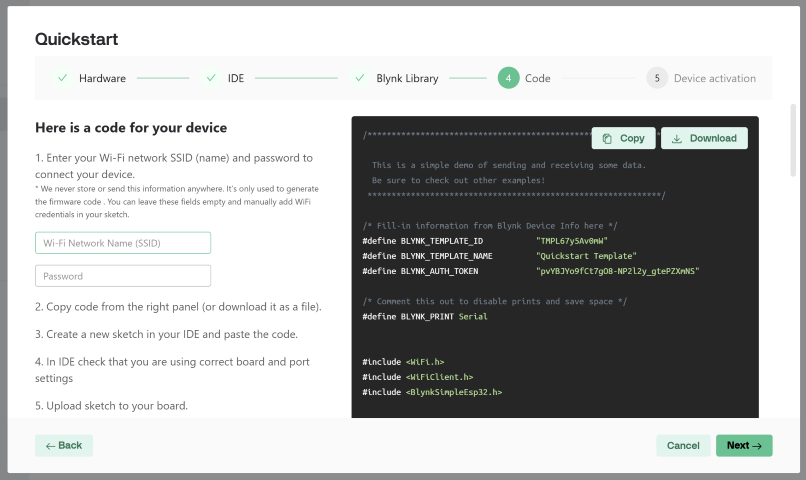Click the #include <BlynkSimpleEsp32.h> line

pyautogui.click(x=432, y=392)
